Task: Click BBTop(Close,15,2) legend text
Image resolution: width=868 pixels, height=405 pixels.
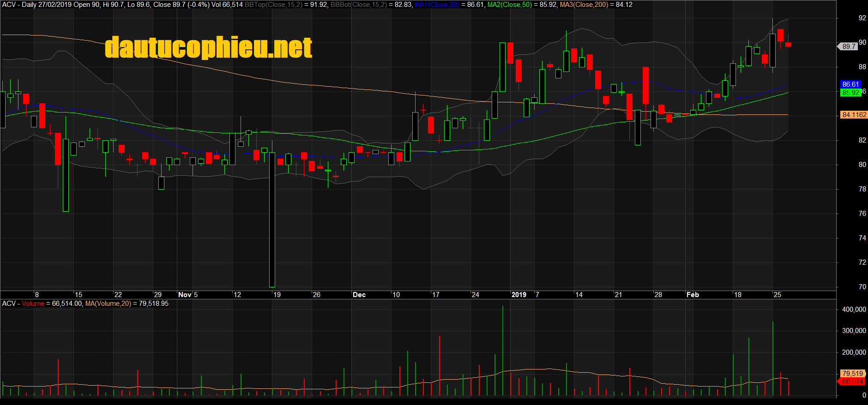Action: [x=273, y=5]
